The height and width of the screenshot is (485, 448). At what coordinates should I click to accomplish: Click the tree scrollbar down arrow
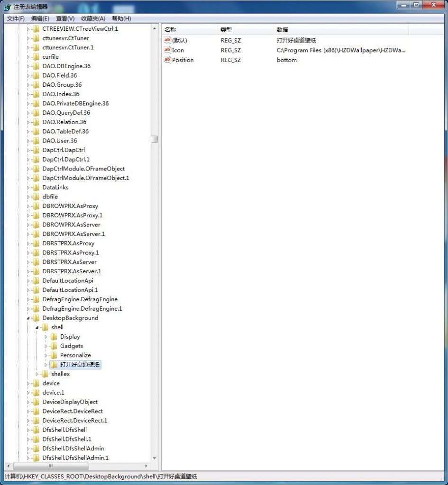coord(155,458)
